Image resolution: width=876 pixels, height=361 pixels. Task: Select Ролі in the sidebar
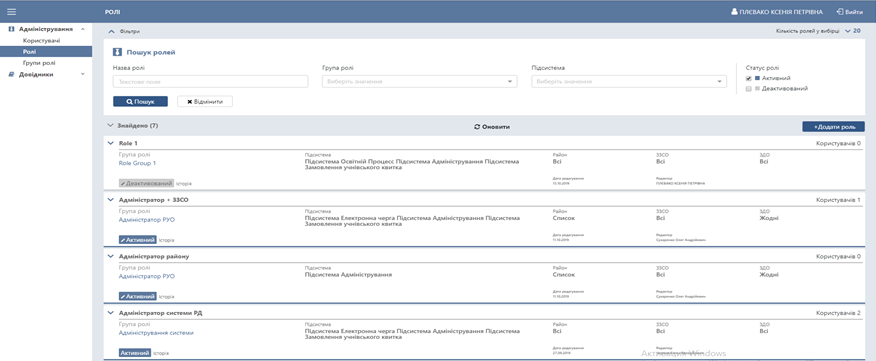point(46,51)
